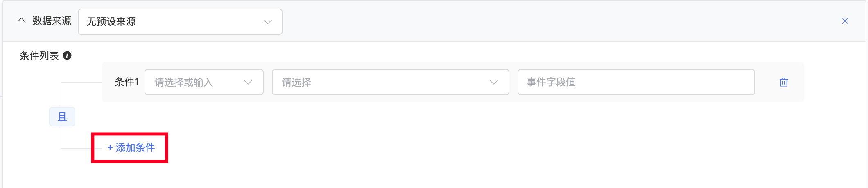868x188 pixels.
Task: Click the info icon beside 条件列表
Action: [x=68, y=56]
